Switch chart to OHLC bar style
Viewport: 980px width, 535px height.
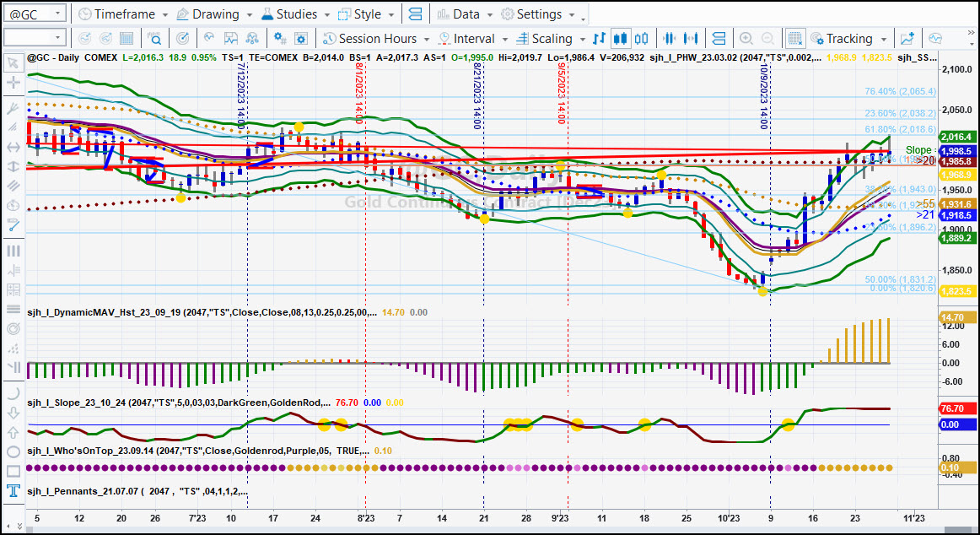600,39
